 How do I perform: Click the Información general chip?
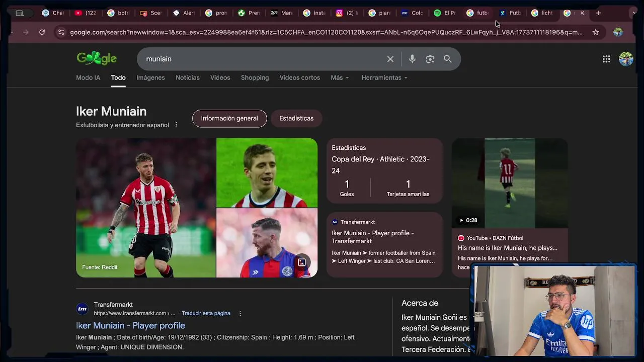click(229, 118)
